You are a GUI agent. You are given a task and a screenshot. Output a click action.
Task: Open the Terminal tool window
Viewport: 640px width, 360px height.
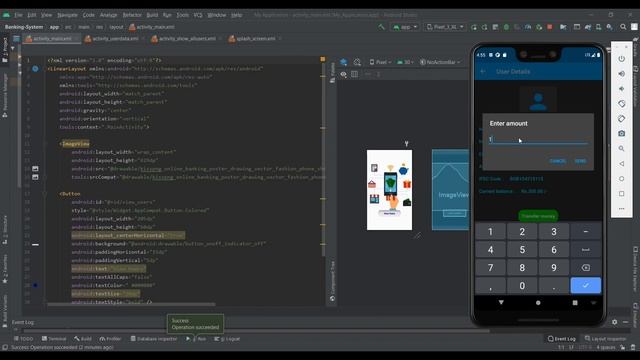click(x=54, y=339)
